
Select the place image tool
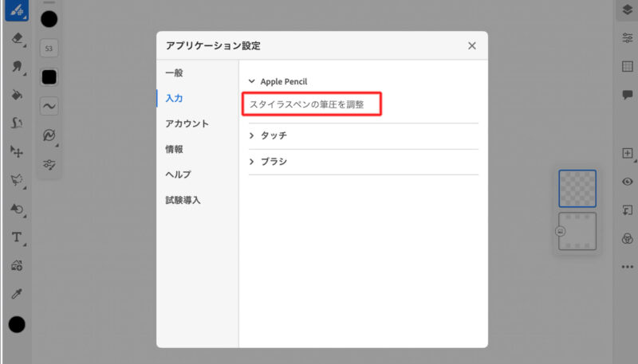(x=17, y=265)
